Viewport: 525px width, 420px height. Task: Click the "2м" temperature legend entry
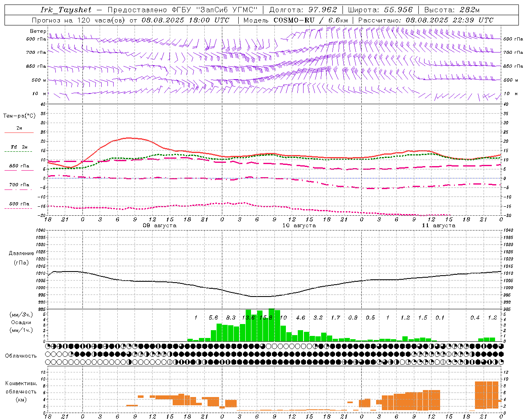pyautogui.click(x=19, y=128)
